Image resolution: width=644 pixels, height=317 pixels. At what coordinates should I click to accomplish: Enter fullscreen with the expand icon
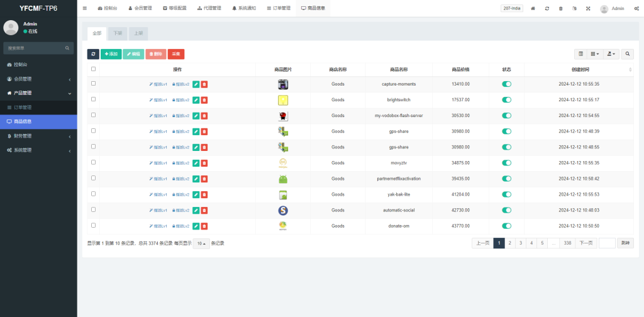[x=588, y=8]
